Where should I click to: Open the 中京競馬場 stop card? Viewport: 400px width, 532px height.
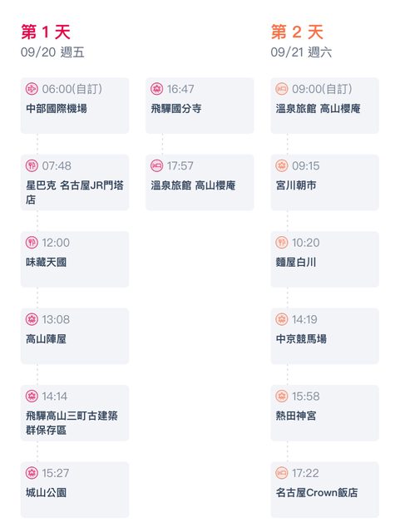324,336
